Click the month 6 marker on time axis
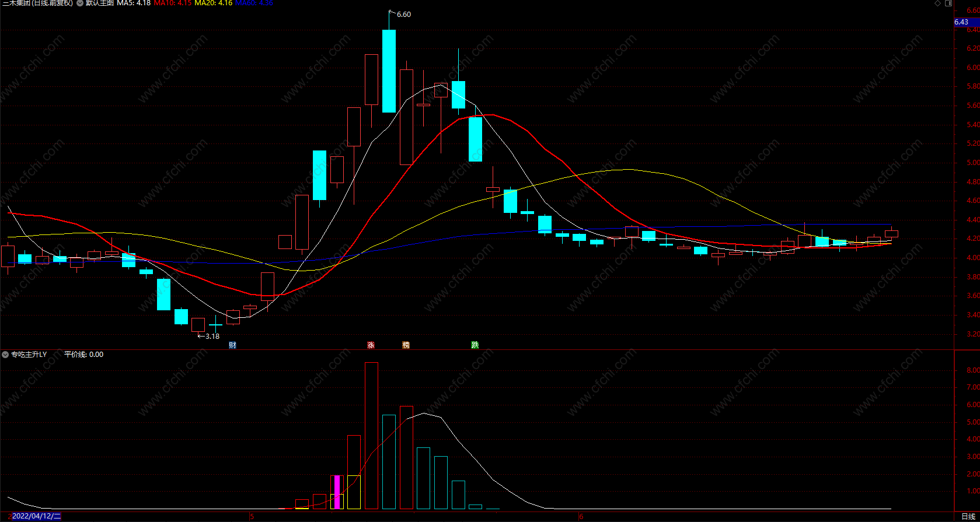 (581, 517)
